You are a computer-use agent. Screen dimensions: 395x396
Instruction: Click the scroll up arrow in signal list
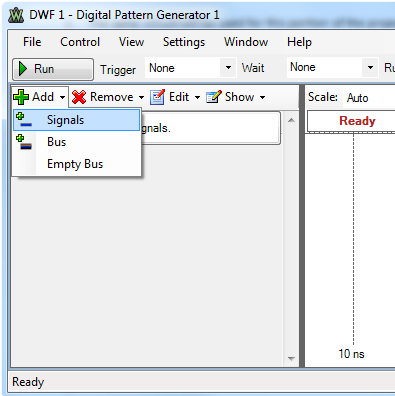click(291, 120)
